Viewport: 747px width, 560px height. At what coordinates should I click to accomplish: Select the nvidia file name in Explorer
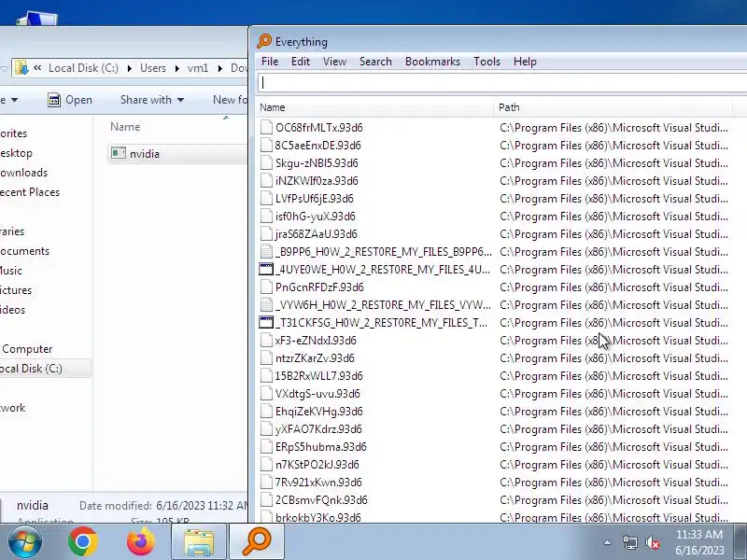[145, 154]
